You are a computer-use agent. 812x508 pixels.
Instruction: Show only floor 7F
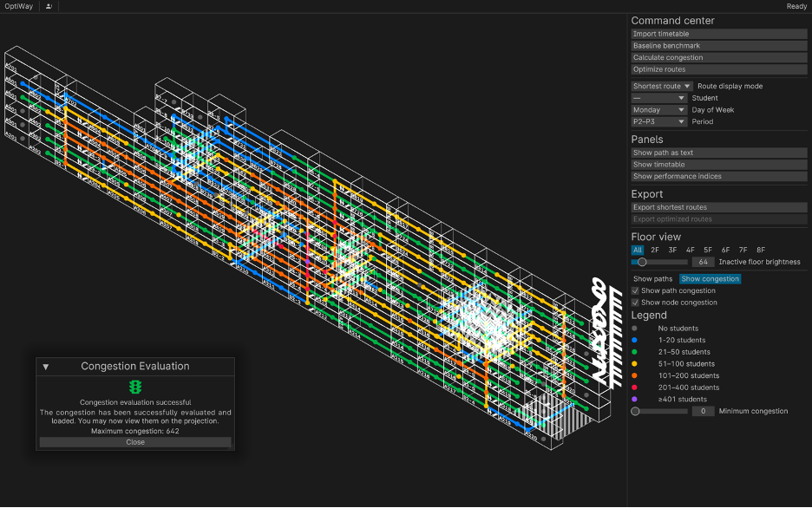click(743, 250)
